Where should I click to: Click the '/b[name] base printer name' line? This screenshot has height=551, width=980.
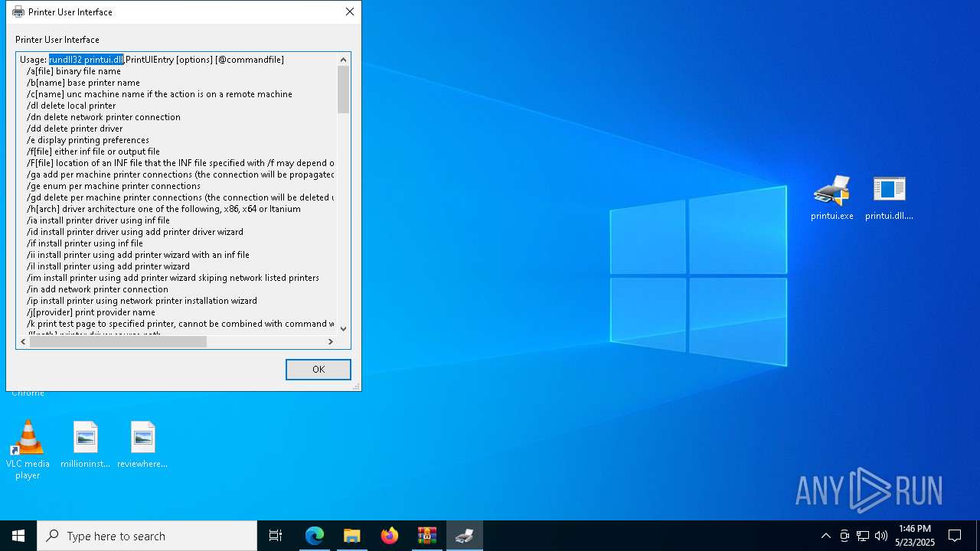83,83
